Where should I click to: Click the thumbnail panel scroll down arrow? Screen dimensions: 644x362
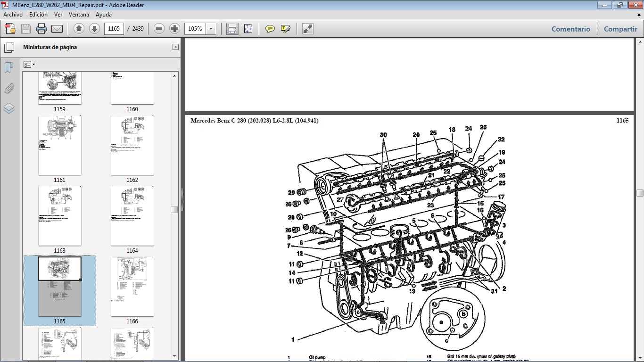tap(174, 356)
